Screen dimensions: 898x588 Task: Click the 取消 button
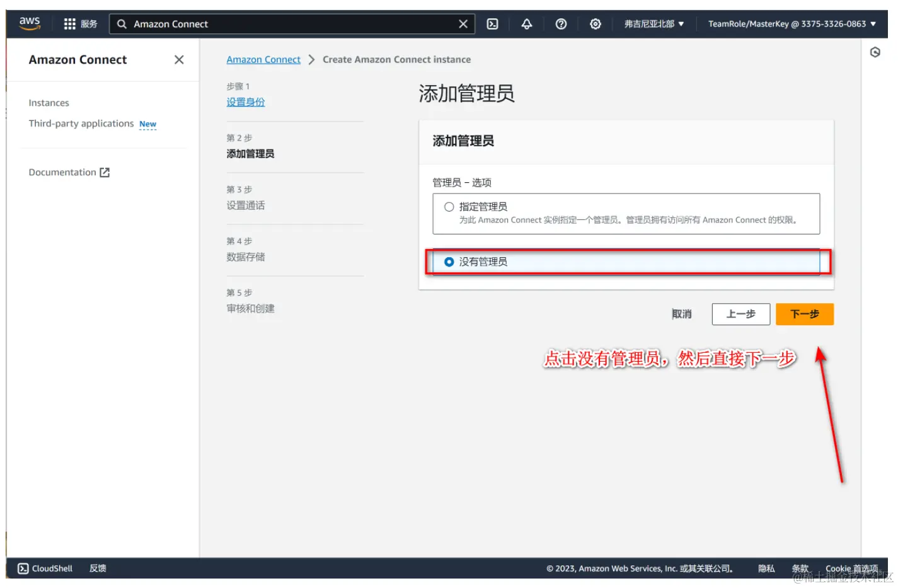[x=682, y=314]
